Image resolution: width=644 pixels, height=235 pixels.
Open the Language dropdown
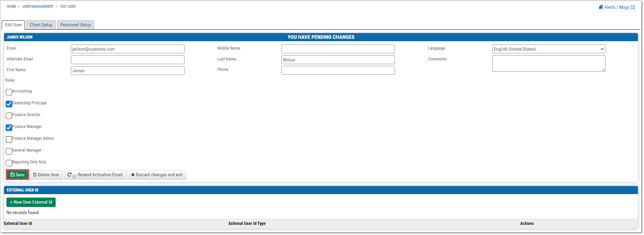(549, 49)
